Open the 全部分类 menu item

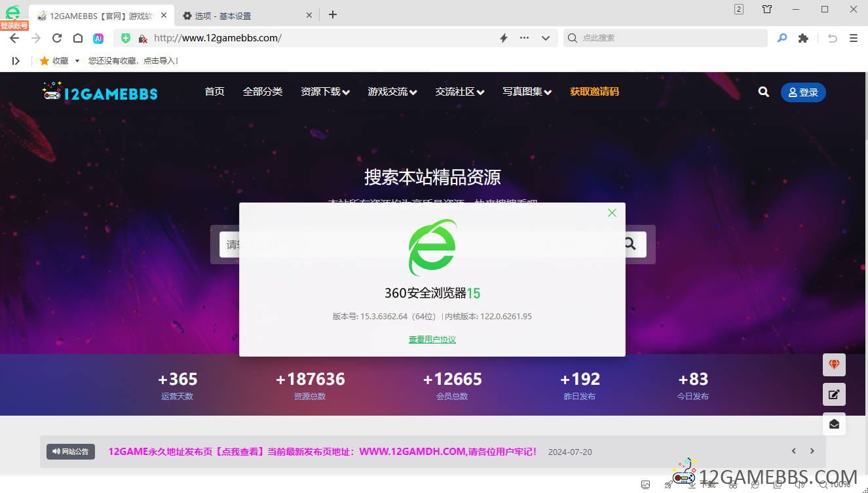coord(263,92)
